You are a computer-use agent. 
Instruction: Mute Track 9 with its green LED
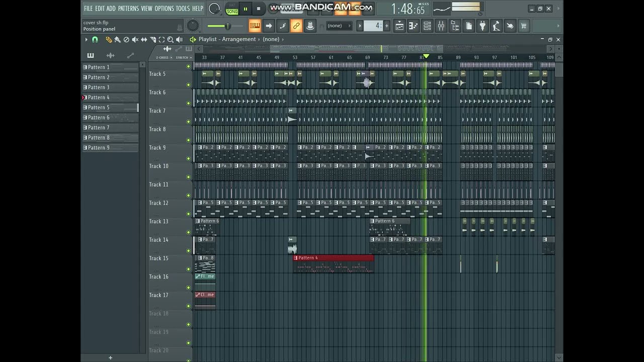coord(189,159)
